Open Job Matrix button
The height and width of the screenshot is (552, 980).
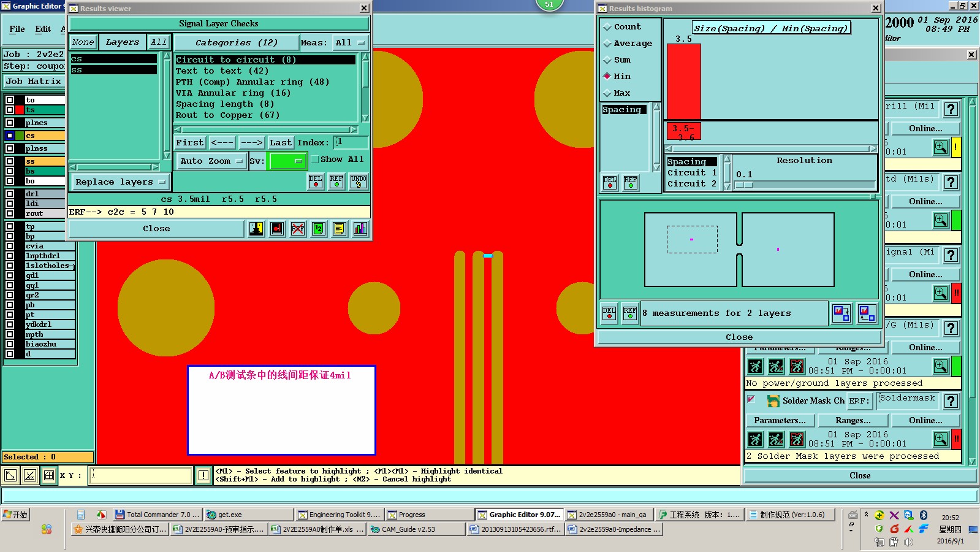[34, 82]
